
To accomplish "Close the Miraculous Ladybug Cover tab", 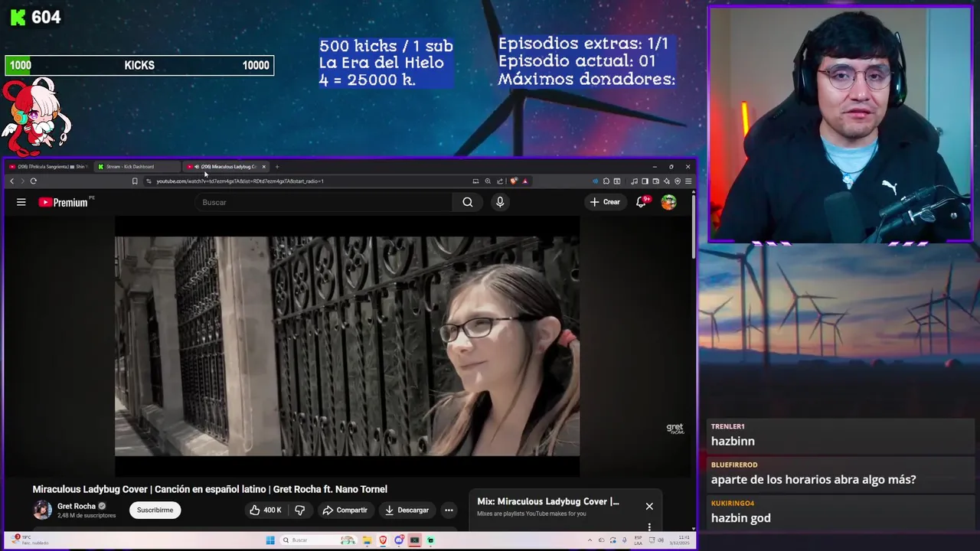I will pyautogui.click(x=264, y=166).
